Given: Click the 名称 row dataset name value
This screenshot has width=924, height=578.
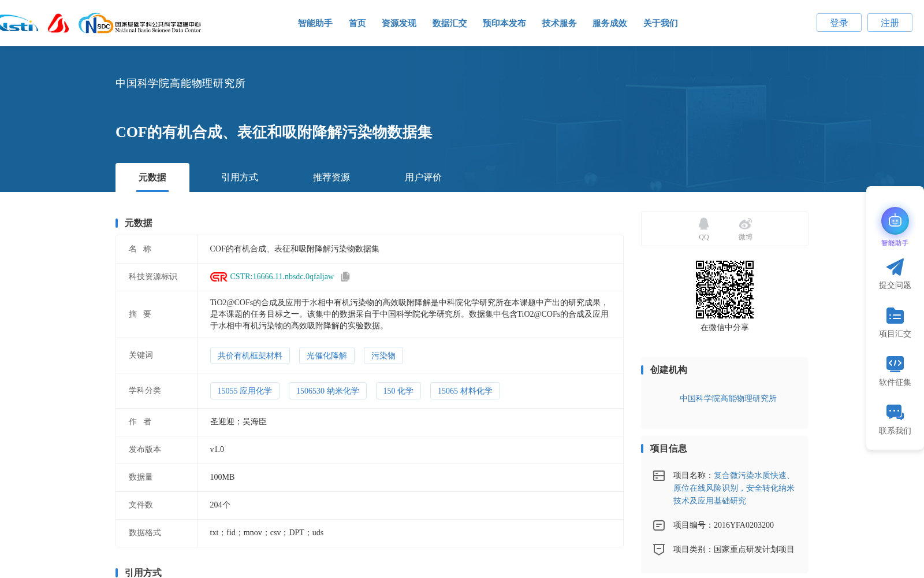Looking at the screenshot, I should tap(295, 249).
